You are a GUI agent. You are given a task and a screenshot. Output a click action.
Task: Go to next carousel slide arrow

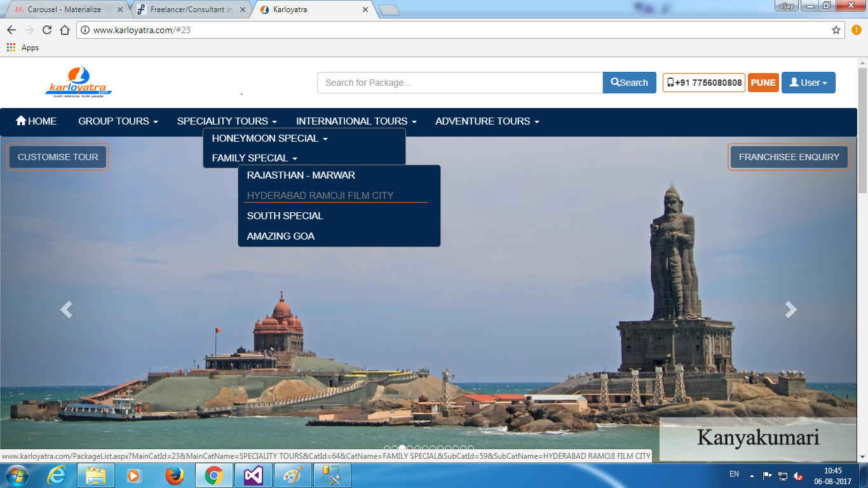[790, 309]
